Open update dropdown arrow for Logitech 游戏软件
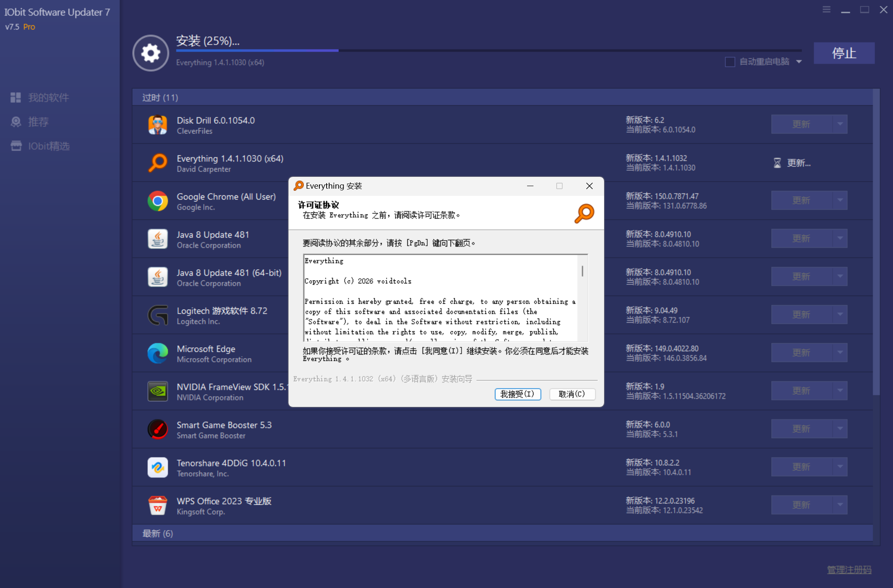 coord(840,315)
